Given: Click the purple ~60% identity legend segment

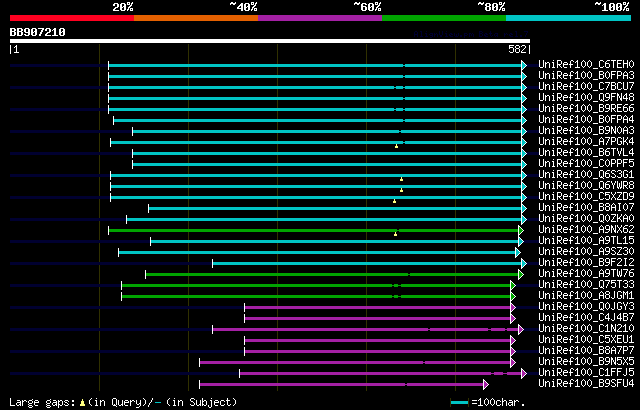Looking at the screenshot, I should (320, 18).
